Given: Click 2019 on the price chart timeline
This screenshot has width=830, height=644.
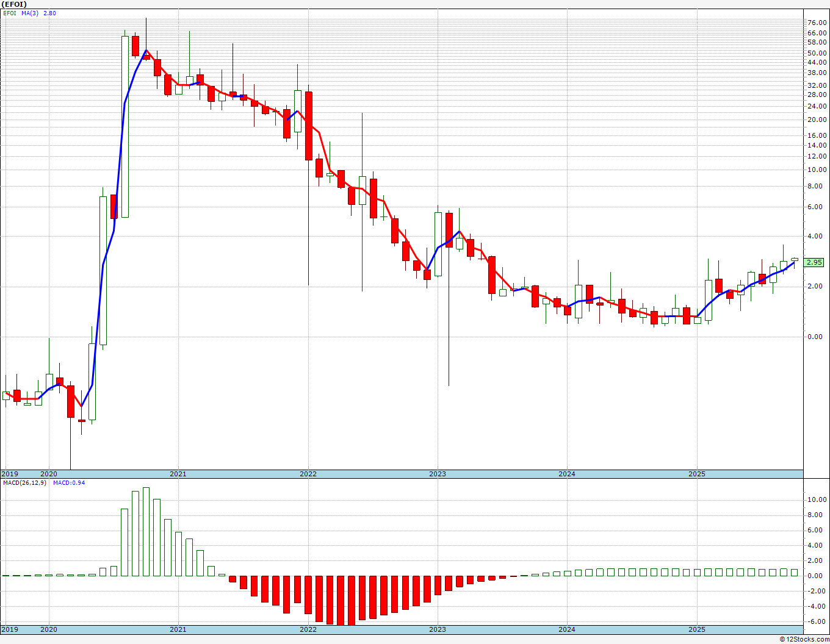Looking at the screenshot, I should [10, 474].
